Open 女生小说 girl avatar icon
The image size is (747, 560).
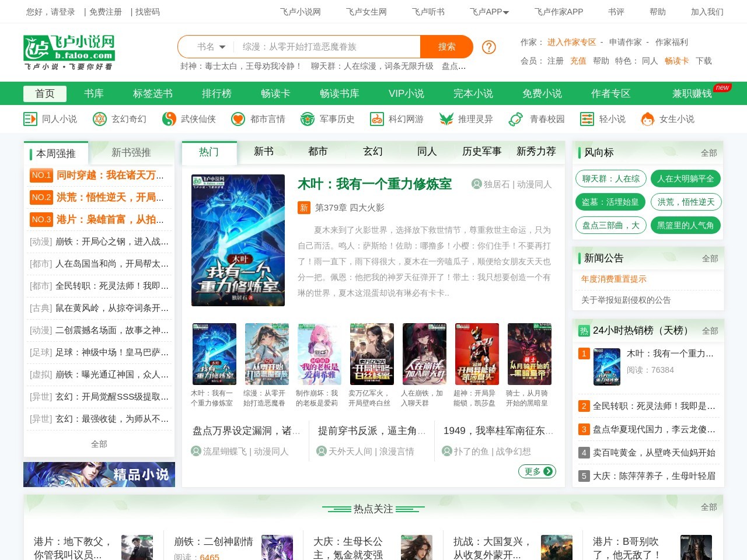(647, 119)
